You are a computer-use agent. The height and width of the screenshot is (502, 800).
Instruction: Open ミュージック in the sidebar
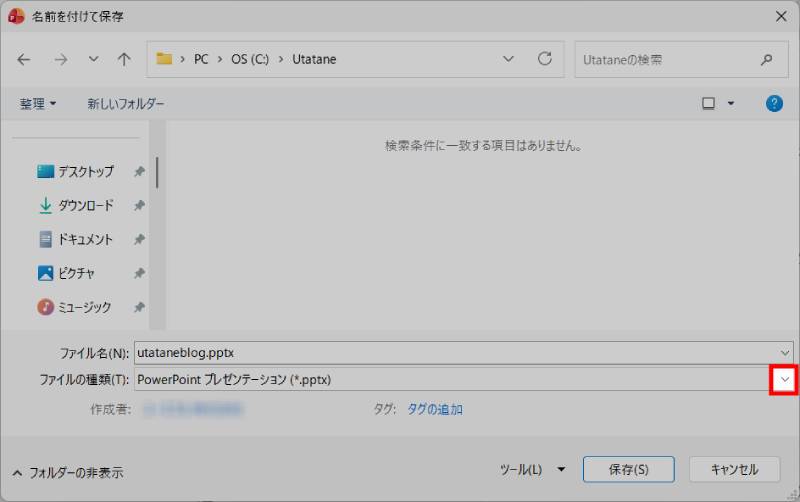coord(74,307)
